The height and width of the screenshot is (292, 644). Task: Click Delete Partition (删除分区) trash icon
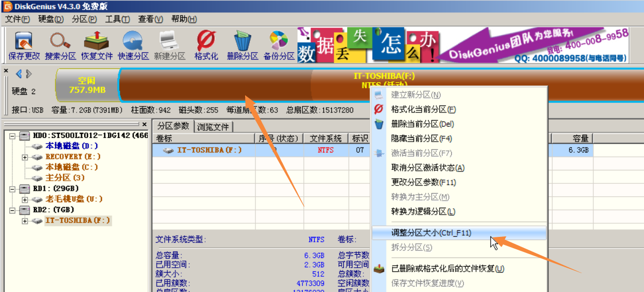click(x=242, y=45)
